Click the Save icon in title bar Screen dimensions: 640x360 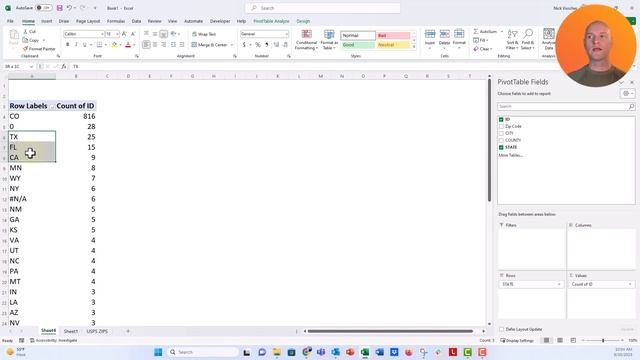[x=60, y=8]
